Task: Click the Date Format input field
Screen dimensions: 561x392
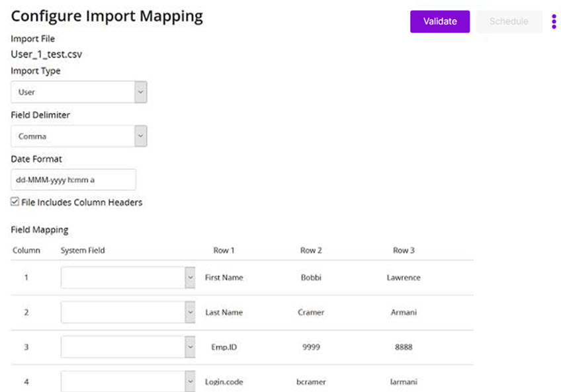Action: pyautogui.click(x=73, y=180)
